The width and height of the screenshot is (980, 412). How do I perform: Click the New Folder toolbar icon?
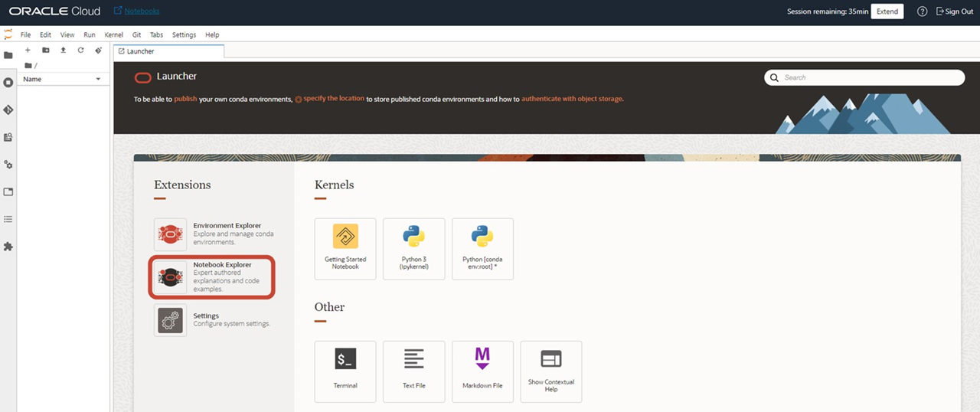[45, 50]
